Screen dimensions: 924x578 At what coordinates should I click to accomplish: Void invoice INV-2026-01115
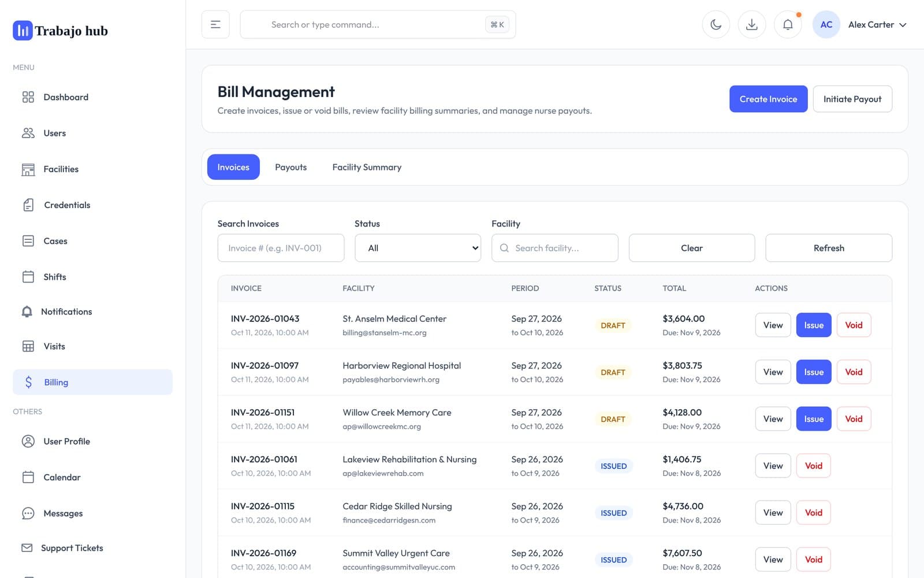(x=813, y=512)
